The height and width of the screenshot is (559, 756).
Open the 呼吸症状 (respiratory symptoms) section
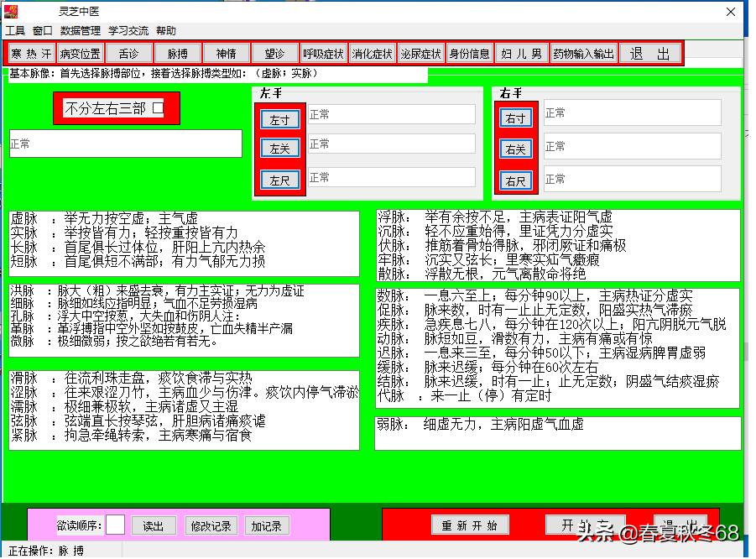click(323, 52)
